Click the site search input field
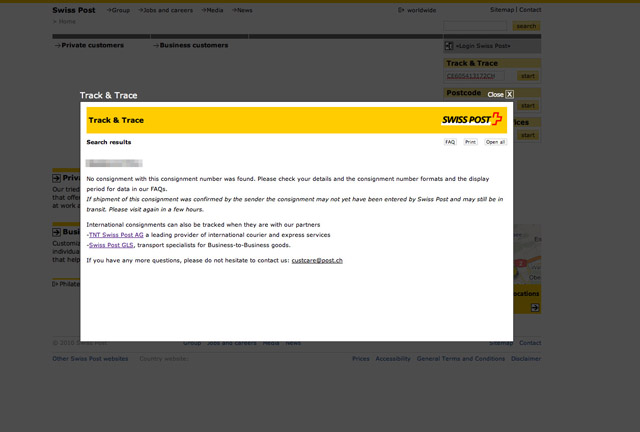Image resolution: width=640 pixels, height=432 pixels. coord(475,26)
